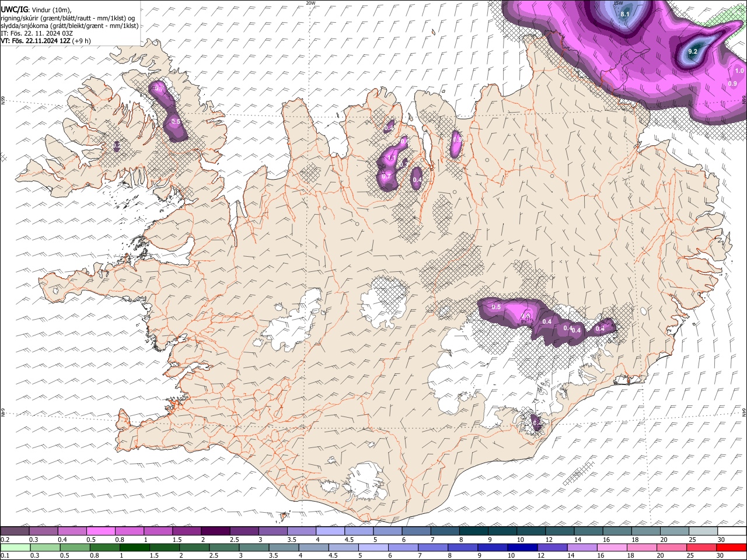Pick the dark purple 2 swatch in upper scale
747x560 pixels.
coord(216,531)
